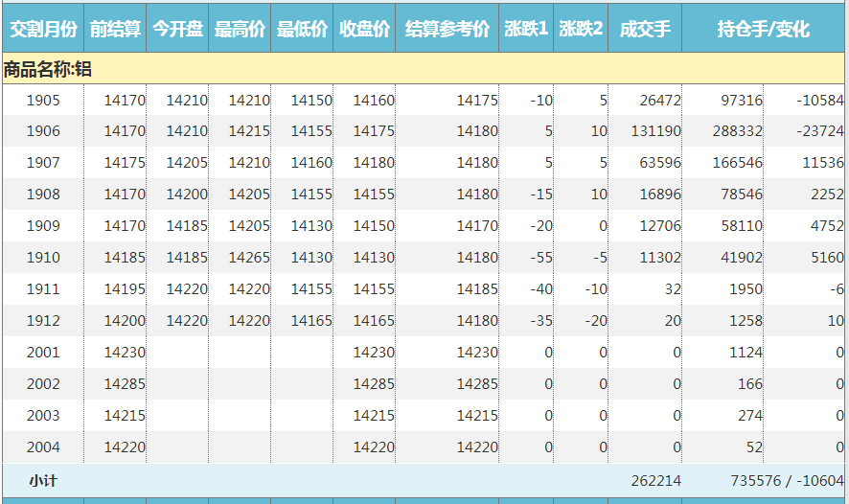Click the 1905 delivery month cell
Image resolution: width=849 pixels, height=504 pixels.
42,101
